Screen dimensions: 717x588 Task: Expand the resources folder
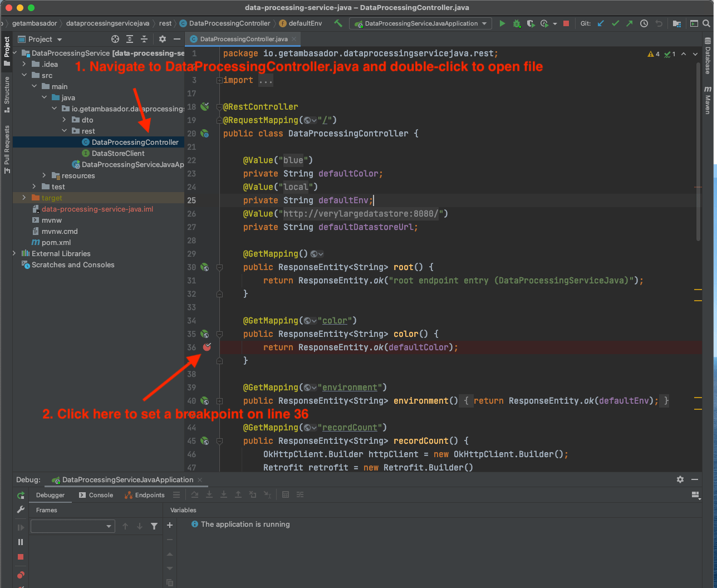[x=44, y=175]
